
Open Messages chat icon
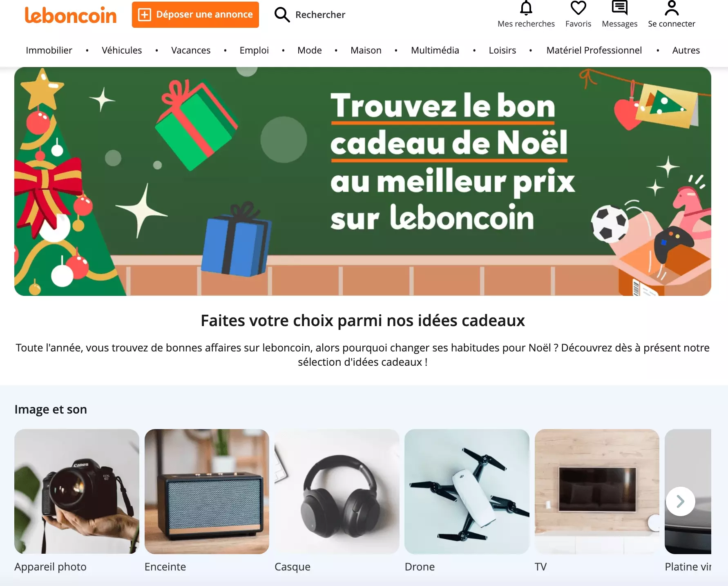(619, 8)
